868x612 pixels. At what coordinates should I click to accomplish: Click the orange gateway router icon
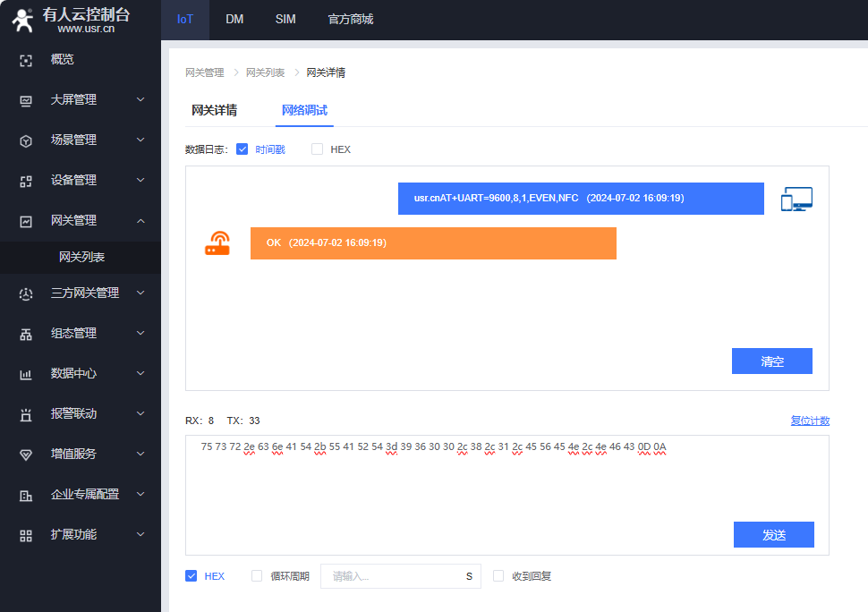click(217, 243)
